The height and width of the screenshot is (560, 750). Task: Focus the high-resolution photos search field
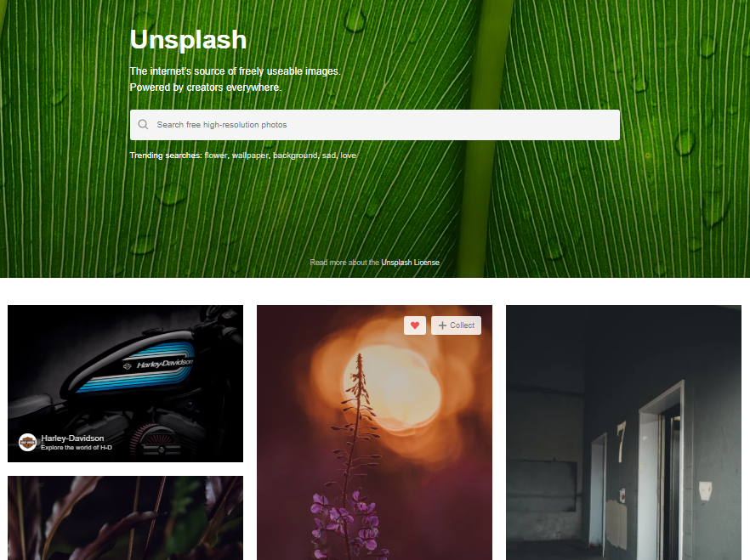tap(374, 125)
